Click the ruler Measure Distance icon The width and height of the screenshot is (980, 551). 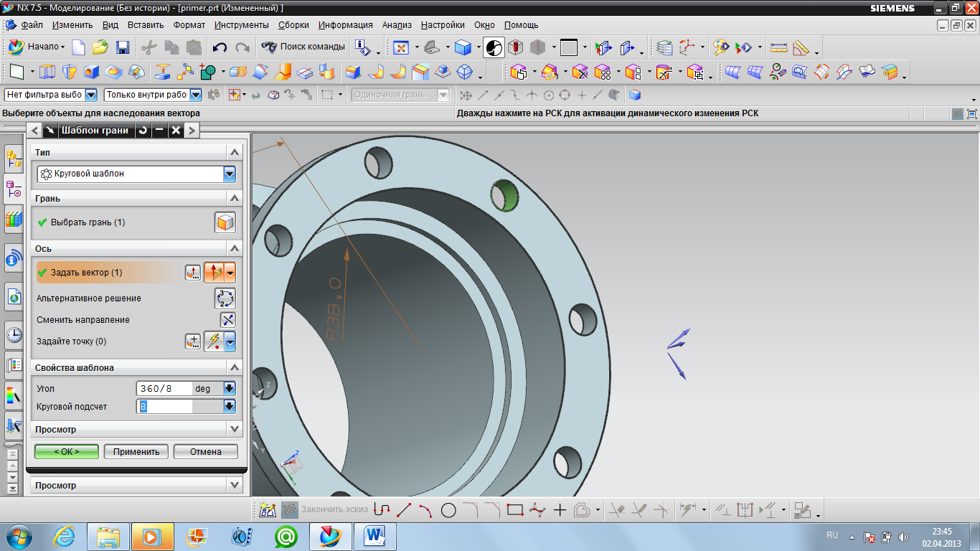click(778, 47)
